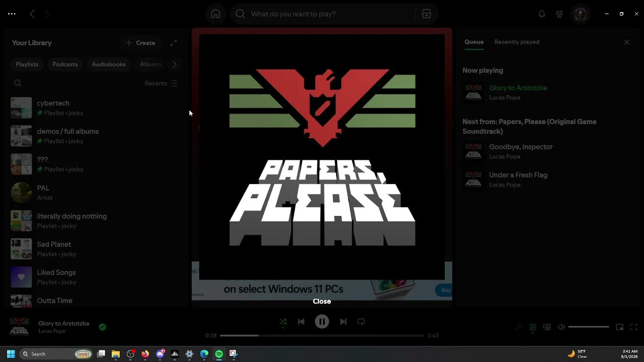The height and width of the screenshot is (362, 644).
Task: Seek on the song progress bar
Action: [322, 335]
